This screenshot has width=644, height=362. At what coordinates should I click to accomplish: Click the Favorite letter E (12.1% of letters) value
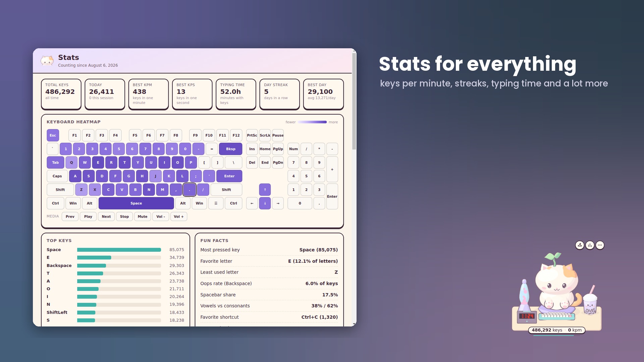313,261
